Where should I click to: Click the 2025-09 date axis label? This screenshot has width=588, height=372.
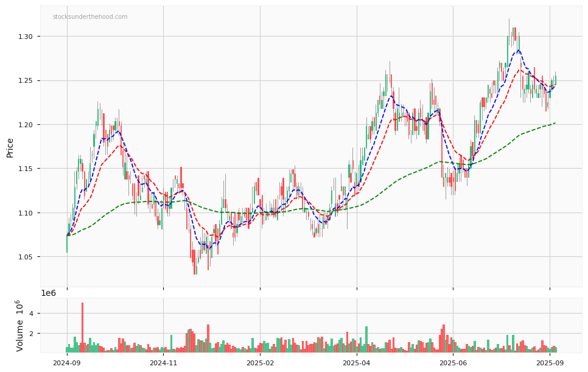[550, 363]
